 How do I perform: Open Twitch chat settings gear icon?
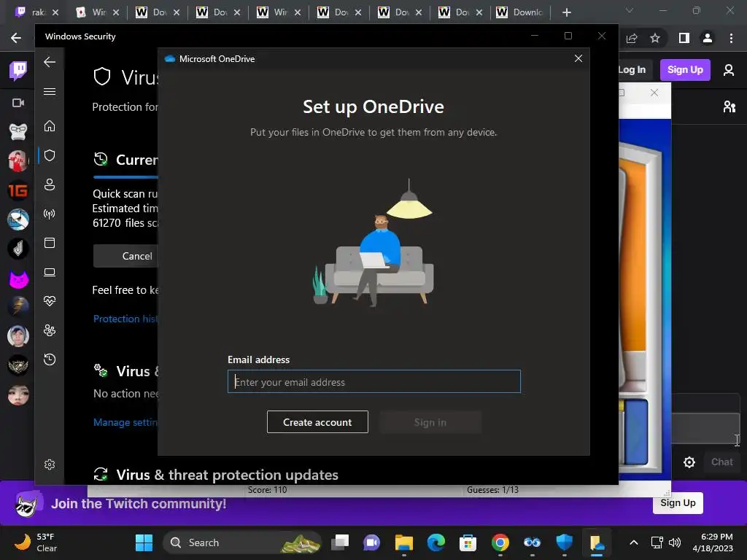pyautogui.click(x=689, y=462)
